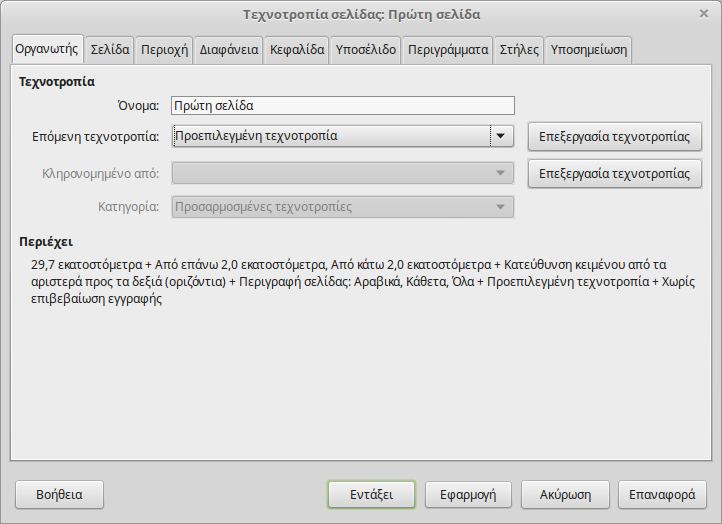
Task: Reset changes with Επαναφορά button
Action: tap(662, 494)
